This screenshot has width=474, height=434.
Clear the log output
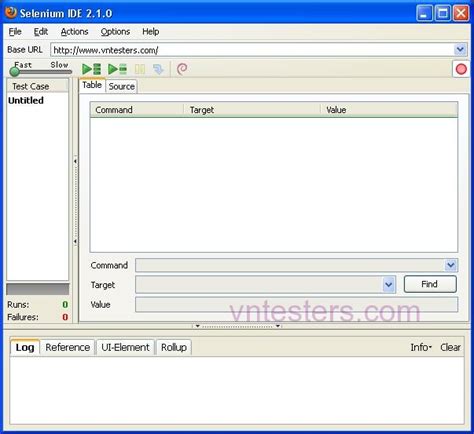pyautogui.click(x=450, y=347)
